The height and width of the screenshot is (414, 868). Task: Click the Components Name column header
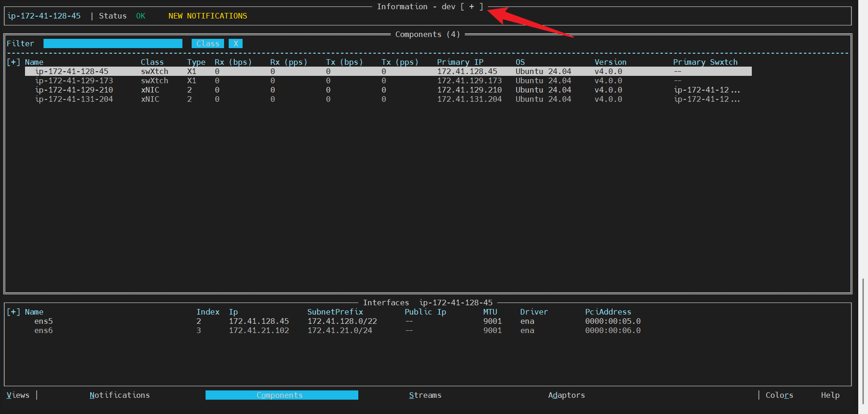(34, 62)
